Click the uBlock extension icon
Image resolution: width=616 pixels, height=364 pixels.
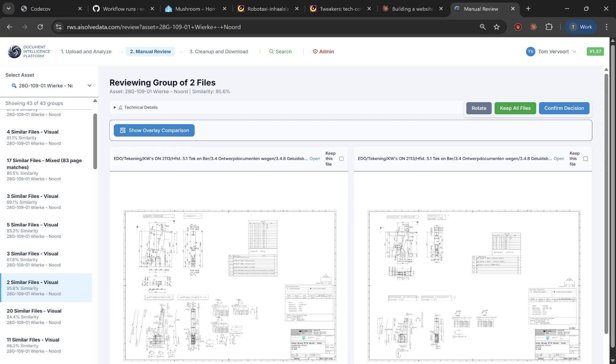click(518, 27)
